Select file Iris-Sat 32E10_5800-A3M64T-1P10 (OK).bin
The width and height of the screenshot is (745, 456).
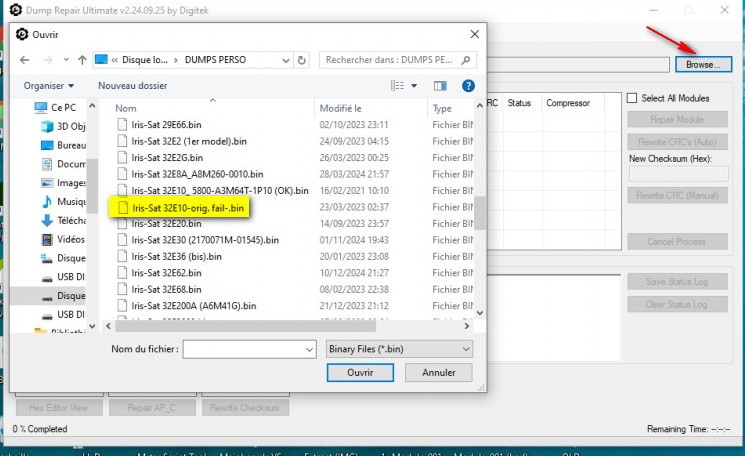(x=220, y=190)
